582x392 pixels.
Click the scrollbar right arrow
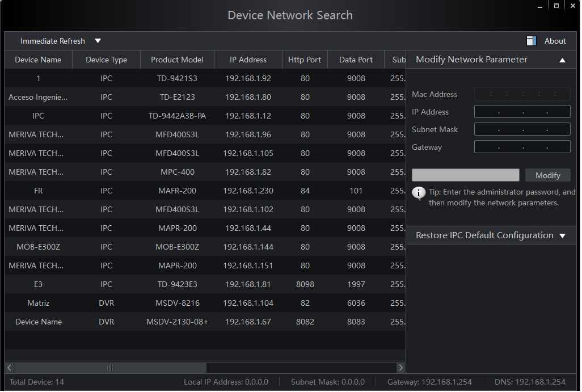[x=400, y=368]
